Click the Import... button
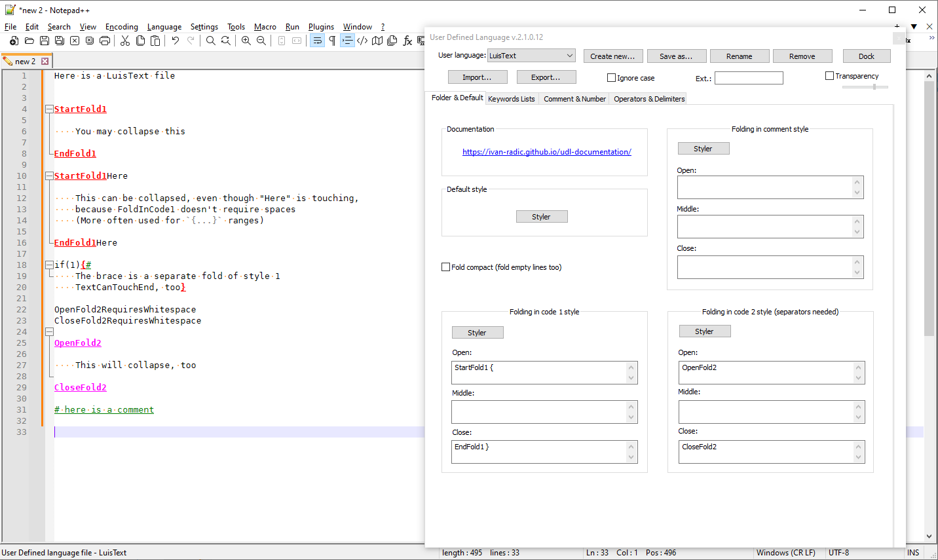The image size is (938, 560). click(x=478, y=77)
